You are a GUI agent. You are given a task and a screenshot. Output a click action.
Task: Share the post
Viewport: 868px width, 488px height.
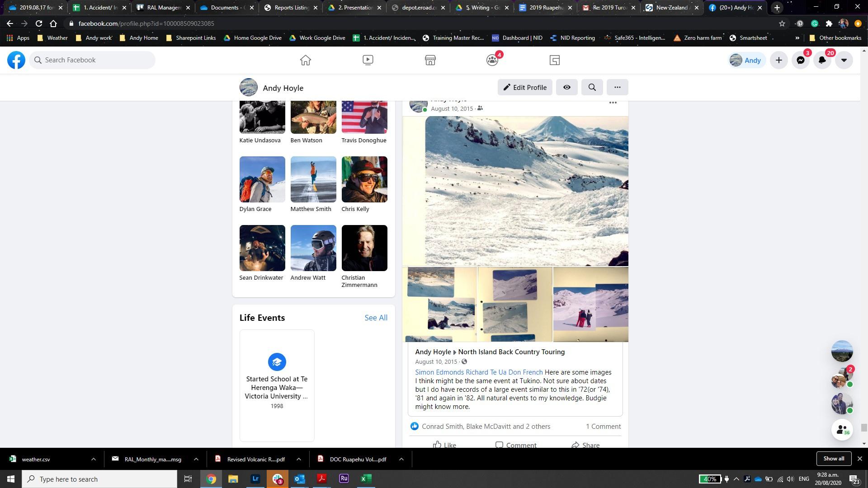click(585, 445)
